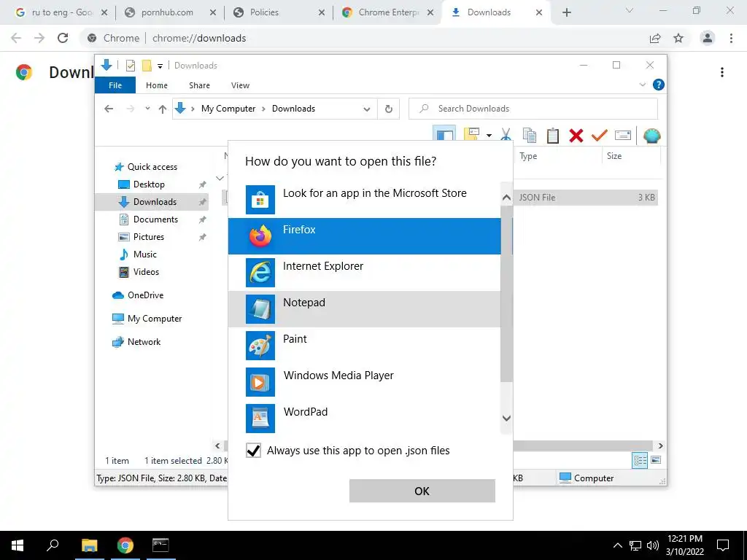Click the orange checkmark Properties icon
The image size is (747, 560).
click(x=600, y=135)
